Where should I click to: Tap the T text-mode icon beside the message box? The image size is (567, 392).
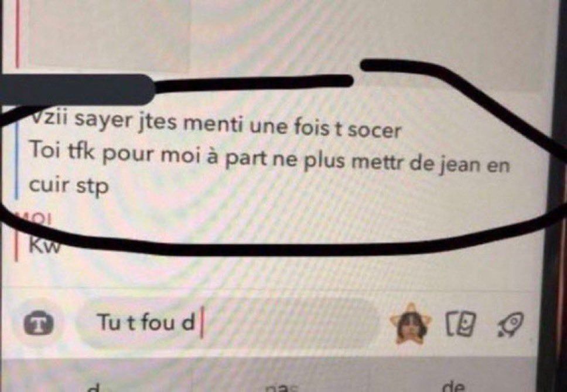pos(38,323)
